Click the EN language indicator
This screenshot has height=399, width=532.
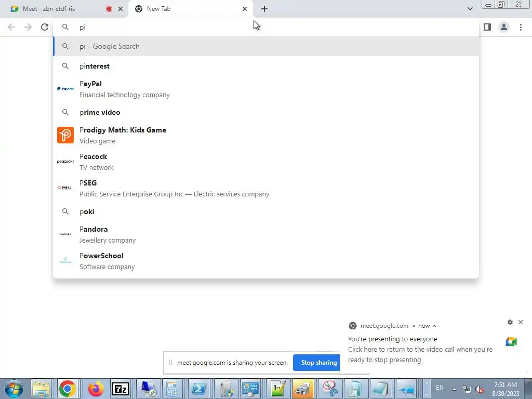(x=440, y=388)
